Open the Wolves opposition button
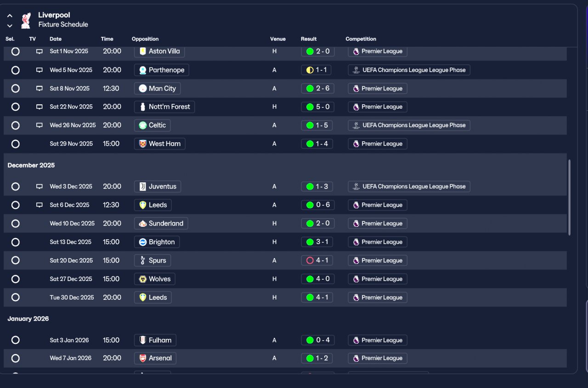 coord(154,279)
